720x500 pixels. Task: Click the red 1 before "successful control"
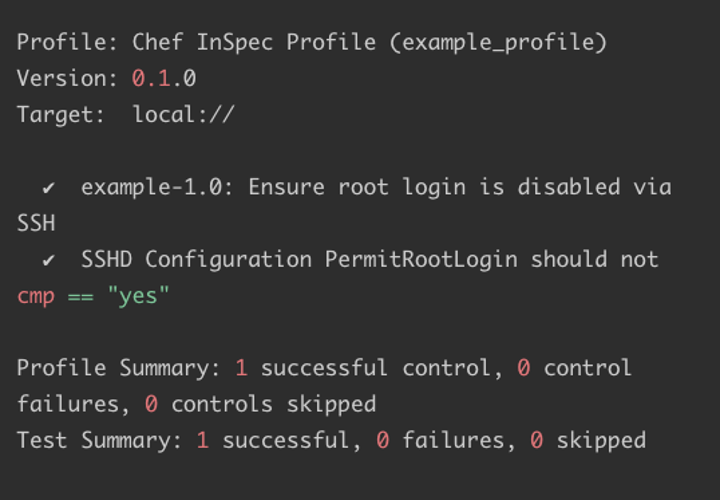[x=241, y=368]
